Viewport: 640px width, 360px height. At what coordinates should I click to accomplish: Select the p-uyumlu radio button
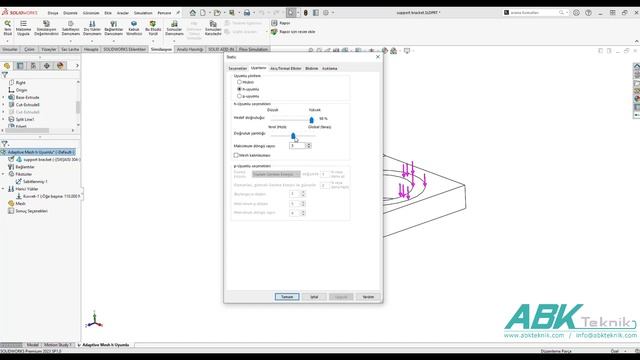click(x=239, y=96)
